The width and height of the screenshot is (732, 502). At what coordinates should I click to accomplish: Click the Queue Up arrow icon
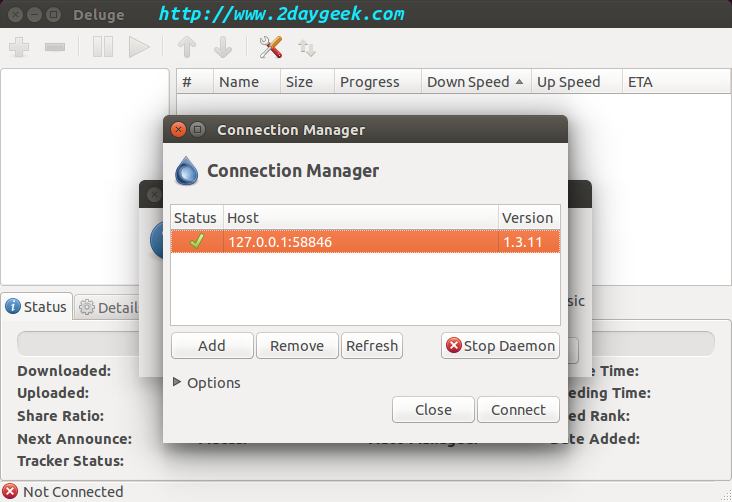pos(187,47)
